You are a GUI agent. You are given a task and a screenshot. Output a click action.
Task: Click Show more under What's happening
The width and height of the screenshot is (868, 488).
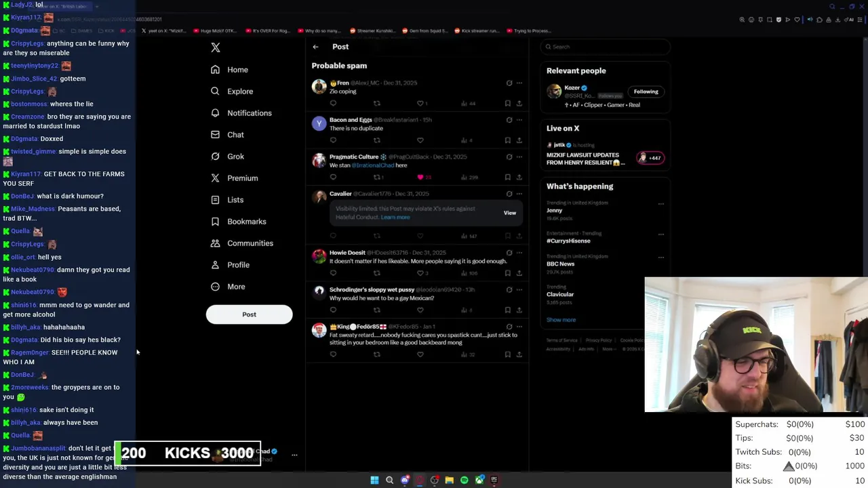[x=561, y=320]
